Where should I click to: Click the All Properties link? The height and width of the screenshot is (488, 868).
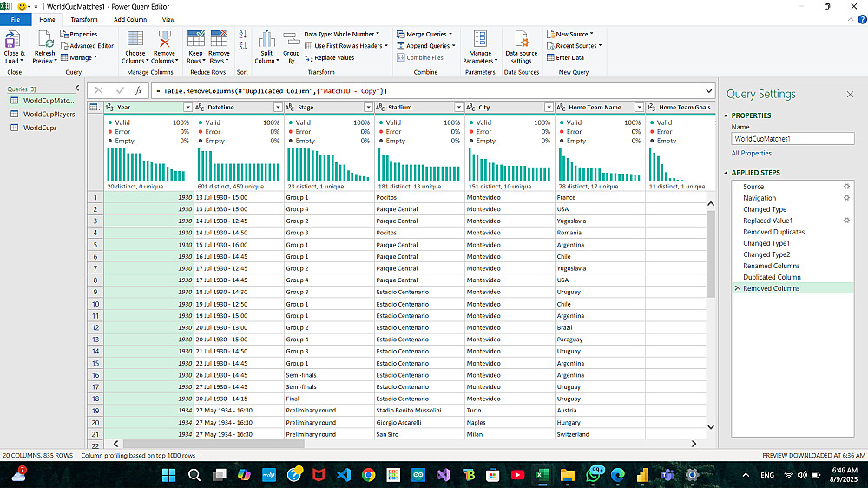751,154
